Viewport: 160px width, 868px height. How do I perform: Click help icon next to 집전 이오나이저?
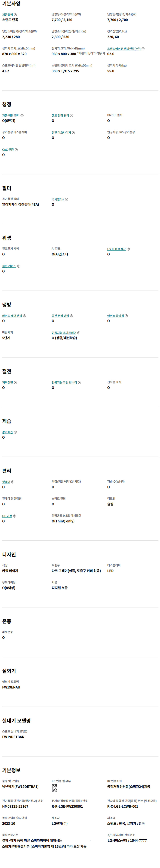tap(73, 133)
